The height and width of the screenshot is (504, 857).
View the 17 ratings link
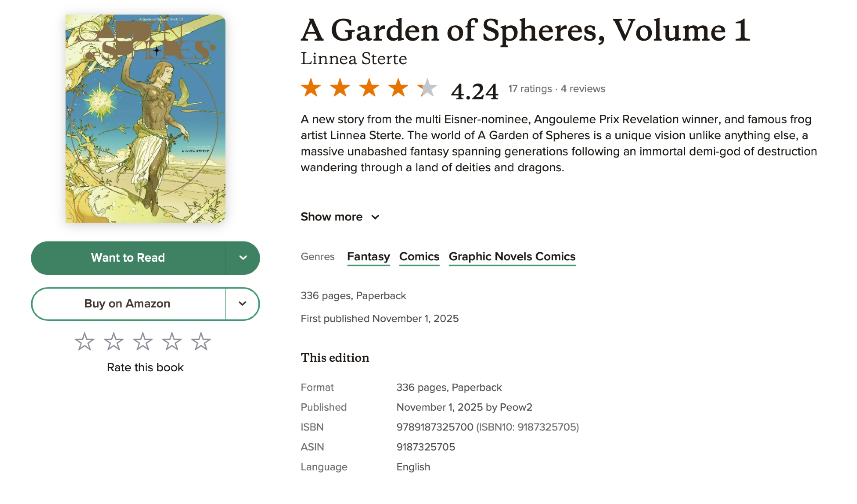point(530,89)
